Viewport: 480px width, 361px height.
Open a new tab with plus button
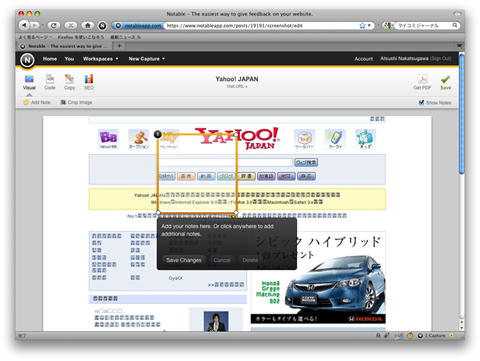click(x=119, y=46)
